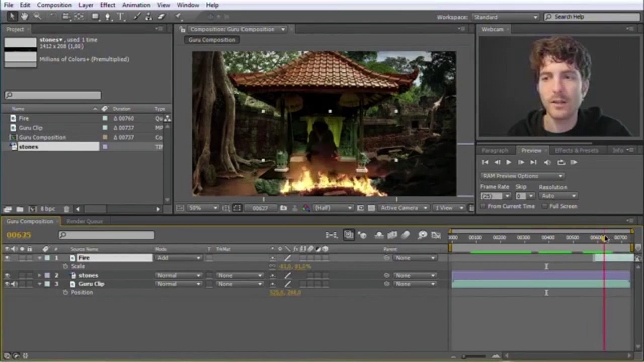Select the Horizontal Type tool
644x362 pixels.
tap(121, 17)
